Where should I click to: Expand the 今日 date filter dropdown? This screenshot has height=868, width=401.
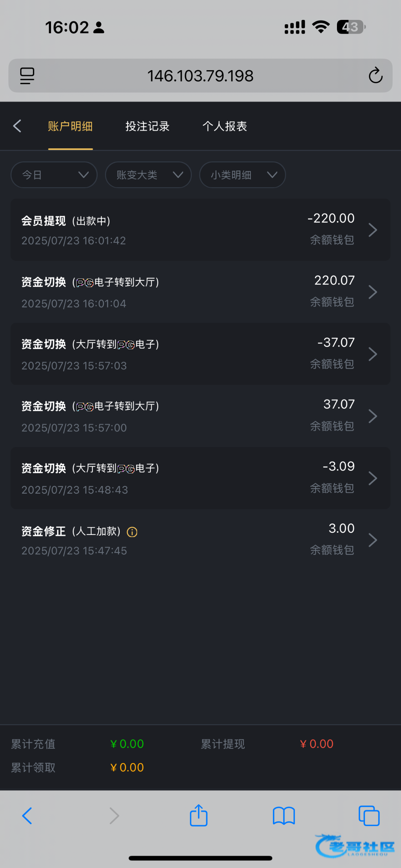point(54,175)
